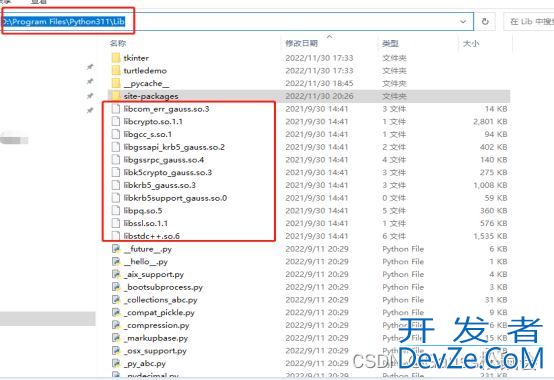Select the file name libgssrpc_gauss.so.4
Screen dimensions: 554x380
[164, 160]
